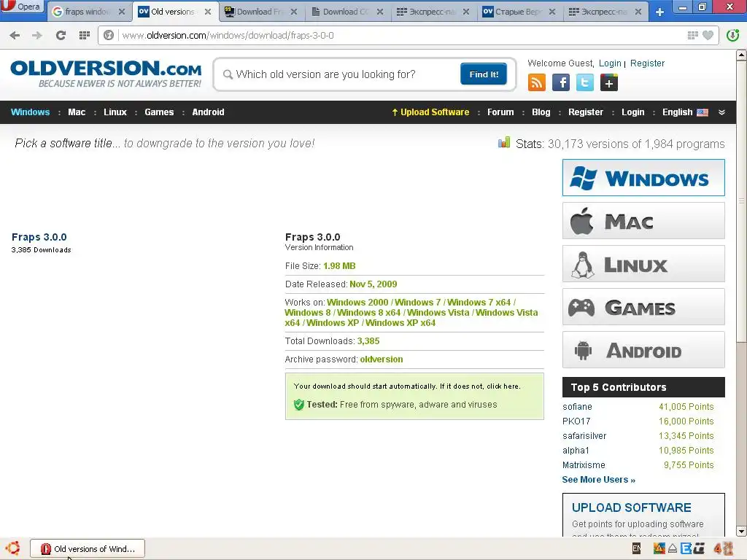Click 'click here' download fallback text
This screenshot has height=560, width=747.
(503, 386)
